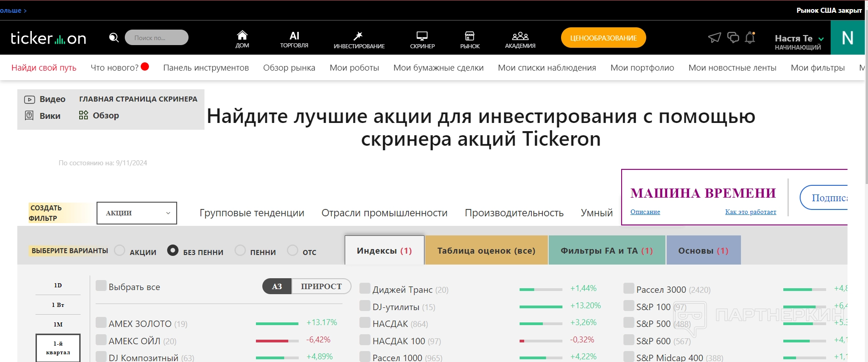This screenshot has height=362, width=868.
Task: Open Найди свой путь link
Action: point(44,68)
